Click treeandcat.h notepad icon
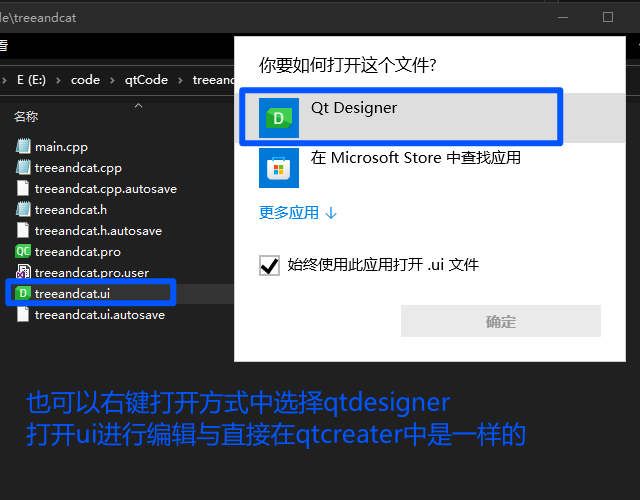Image resolution: width=640 pixels, height=500 pixels. tap(23, 209)
